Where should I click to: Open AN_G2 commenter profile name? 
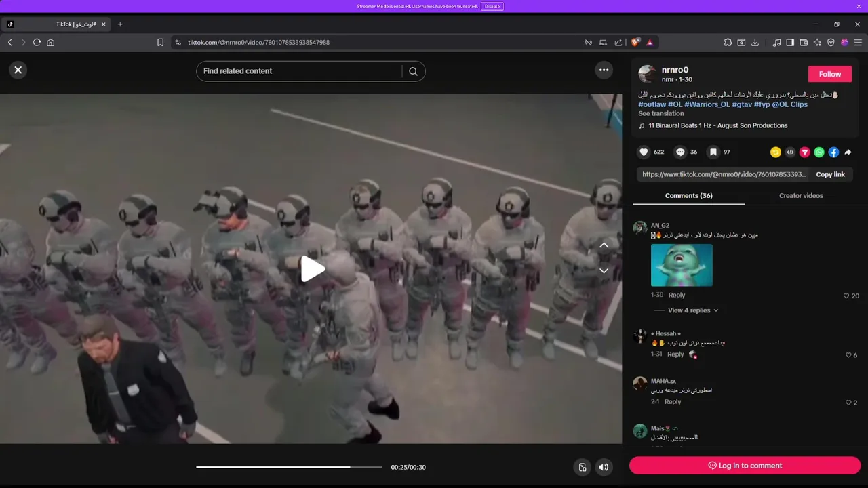660,225
